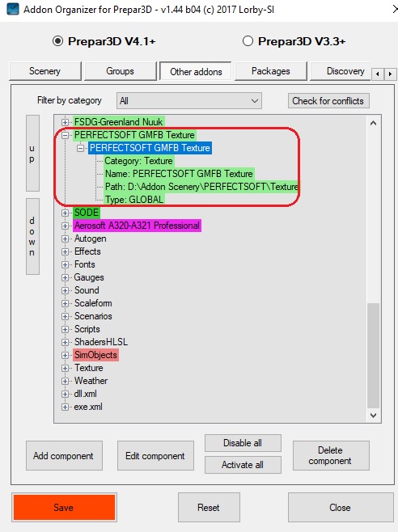The width and height of the screenshot is (398, 532).
Task: Expand the Autogen node
Action: tap(65, 239)
